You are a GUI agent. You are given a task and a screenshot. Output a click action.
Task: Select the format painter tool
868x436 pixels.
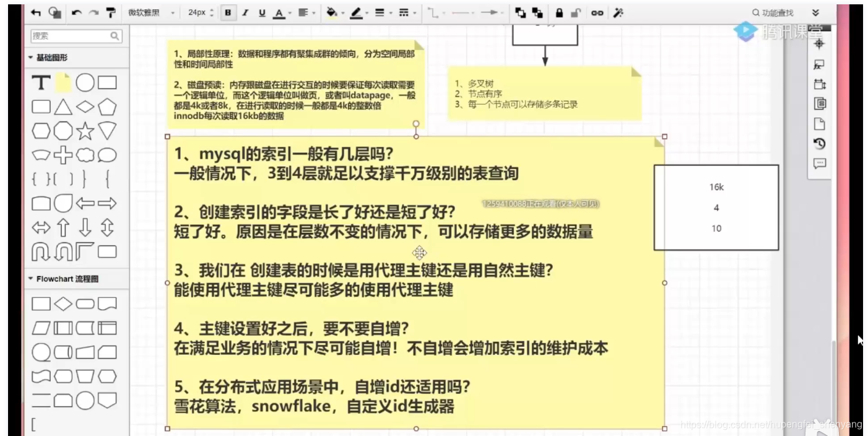[110, 12]
